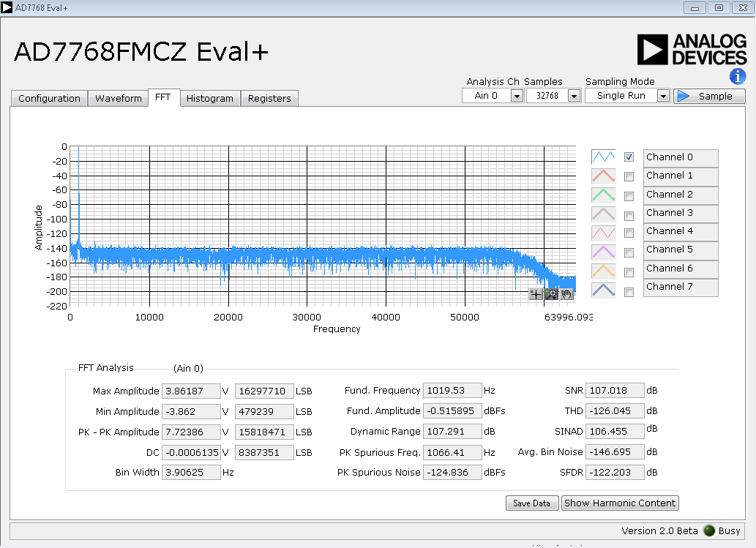Click the SFDR value field

pos(615,473)
